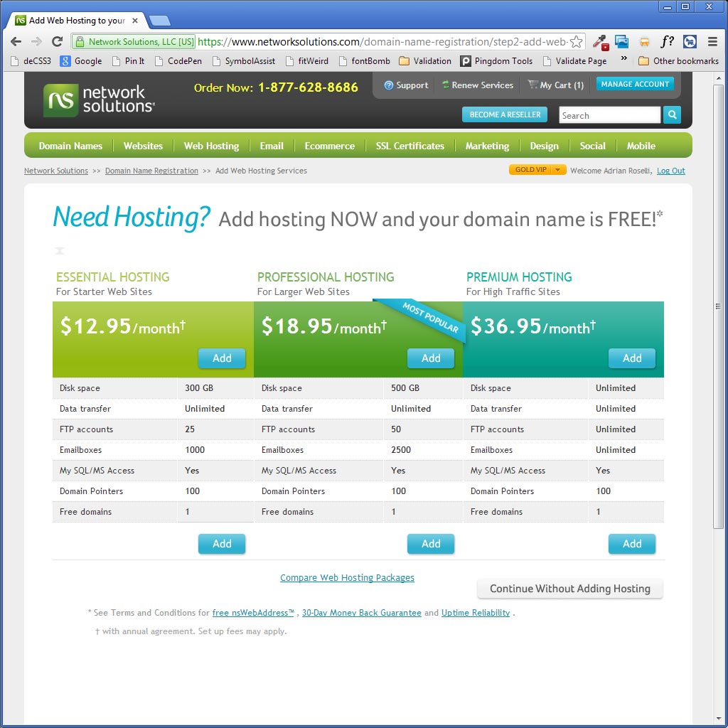Click the page vertical scrollbar thumb

click(718, 306)
